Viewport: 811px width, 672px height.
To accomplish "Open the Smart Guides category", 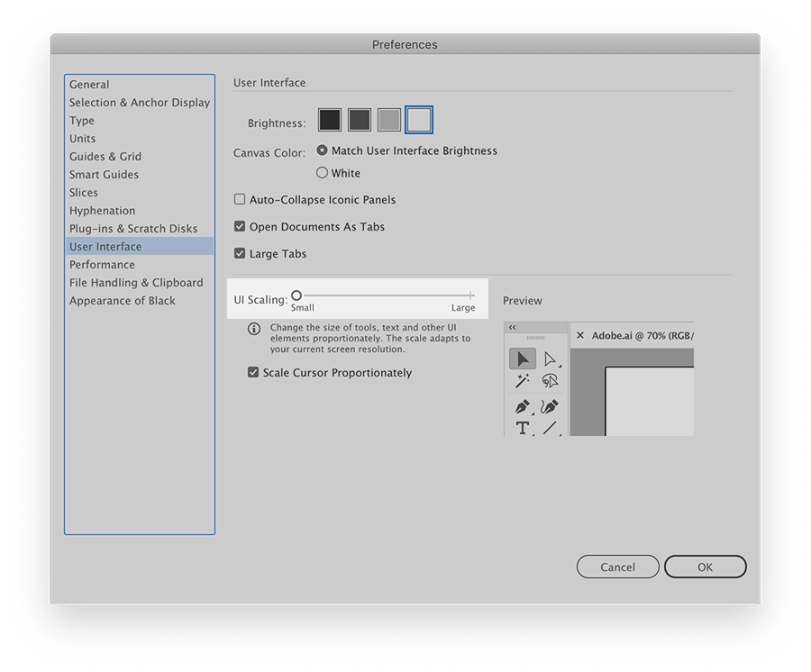I will (140, 175).
